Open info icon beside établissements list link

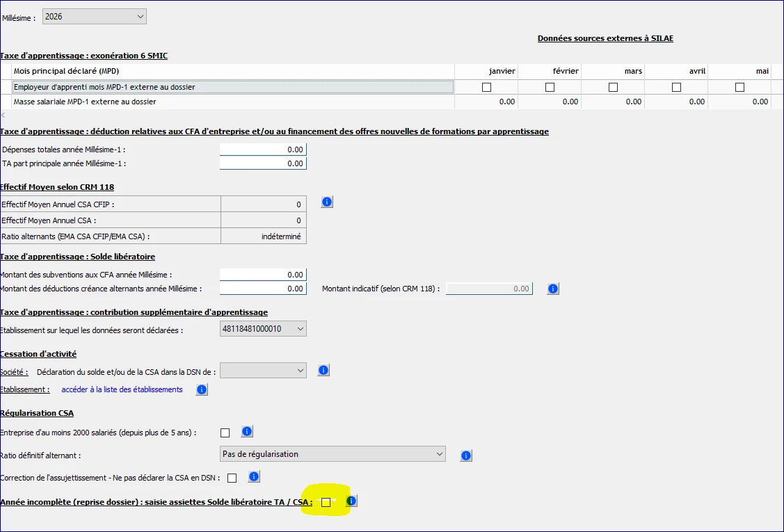tap(202, 389)
